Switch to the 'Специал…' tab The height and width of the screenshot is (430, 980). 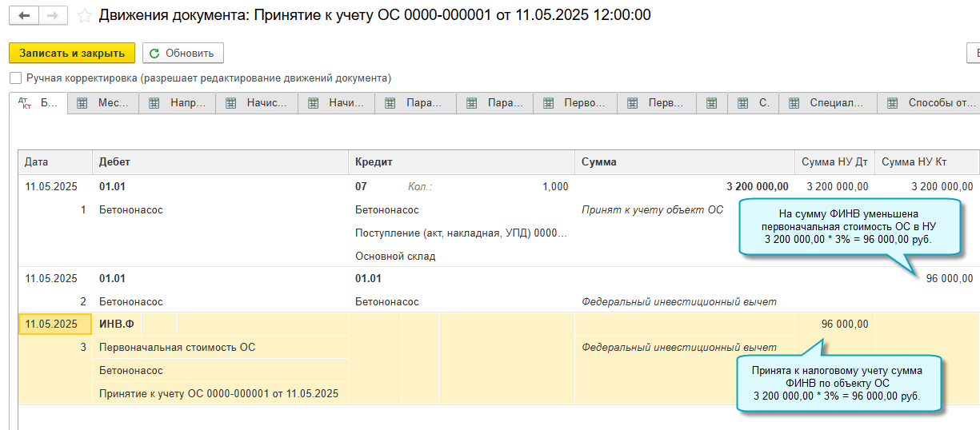pyautogui.click(x=827, y=103)
